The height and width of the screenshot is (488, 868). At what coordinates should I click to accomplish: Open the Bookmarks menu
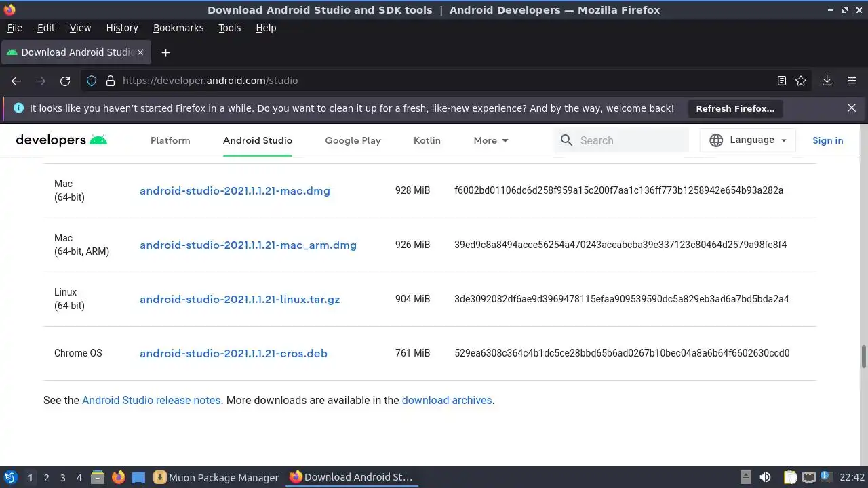click(x=178, y=28)
